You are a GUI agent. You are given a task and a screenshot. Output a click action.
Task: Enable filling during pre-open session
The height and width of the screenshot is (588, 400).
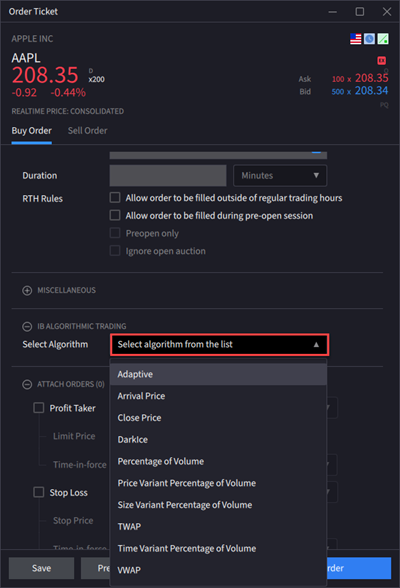click(x=115, y=215)
